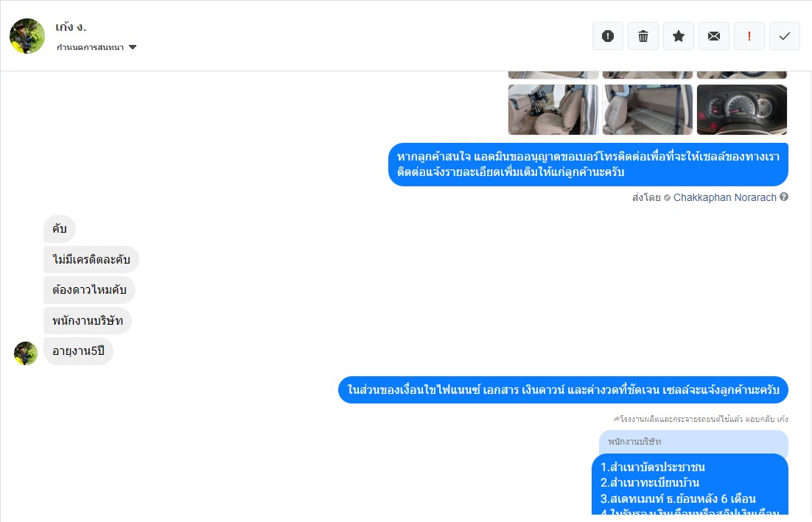Star this conversation as follow-up
This screenshot has width=812, height=522.
679,36
